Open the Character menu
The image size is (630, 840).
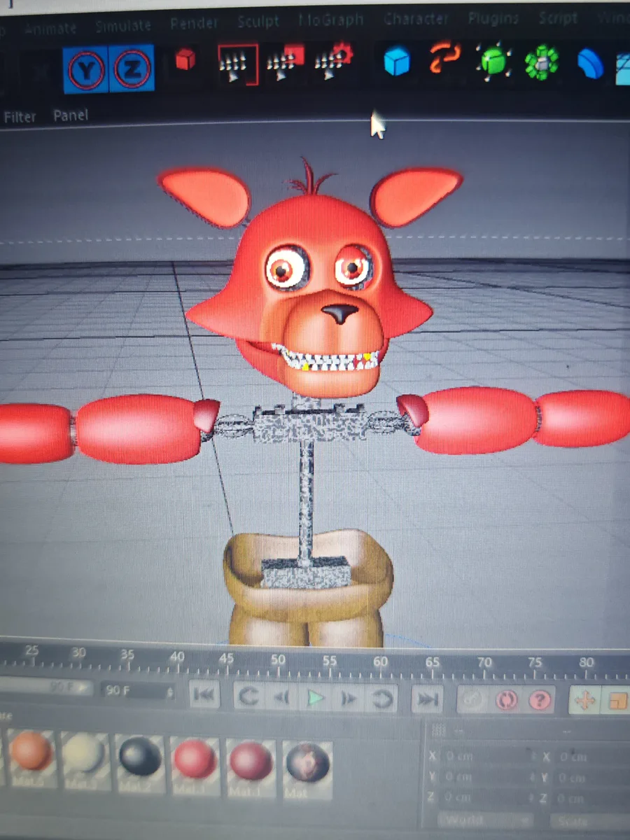coord(416,19)
